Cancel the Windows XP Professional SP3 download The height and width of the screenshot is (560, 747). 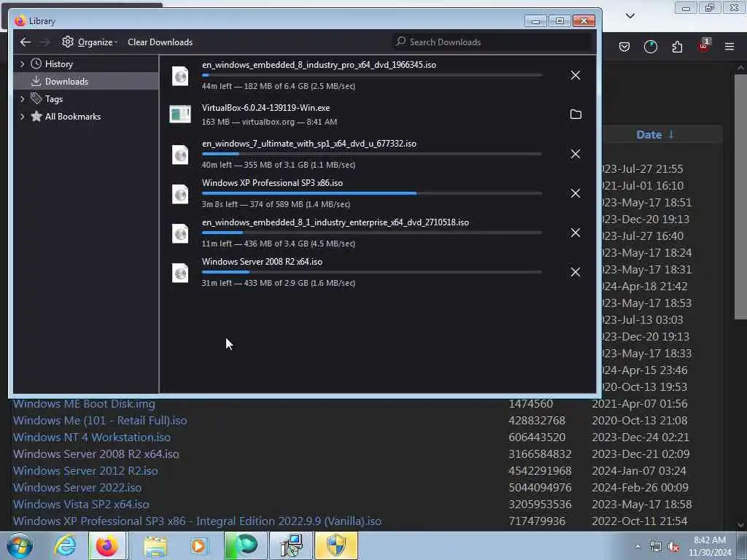click(x=576, y=193)
